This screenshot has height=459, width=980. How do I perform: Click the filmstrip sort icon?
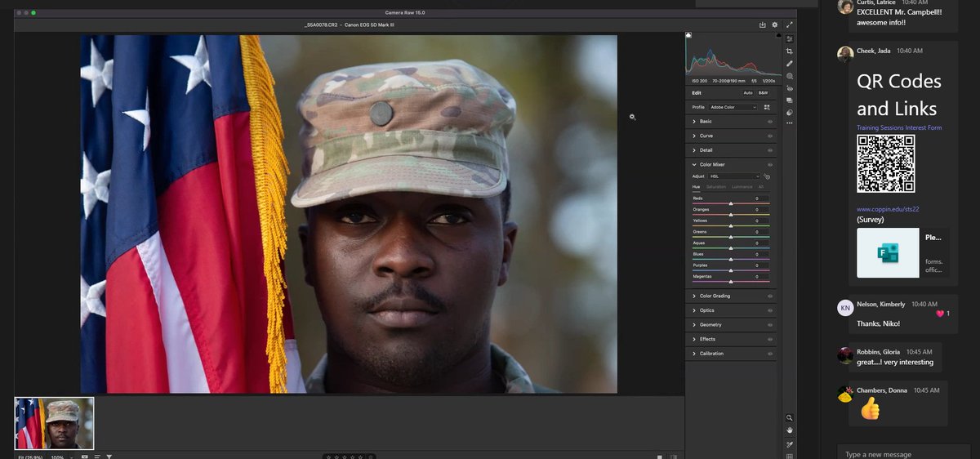pos(96,457)
